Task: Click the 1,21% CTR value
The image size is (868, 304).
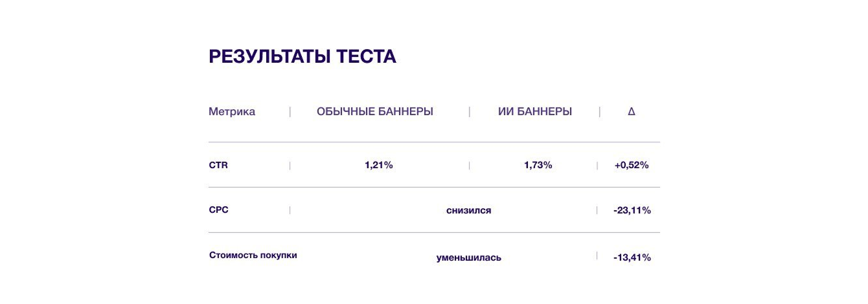Action: point(379,165)
